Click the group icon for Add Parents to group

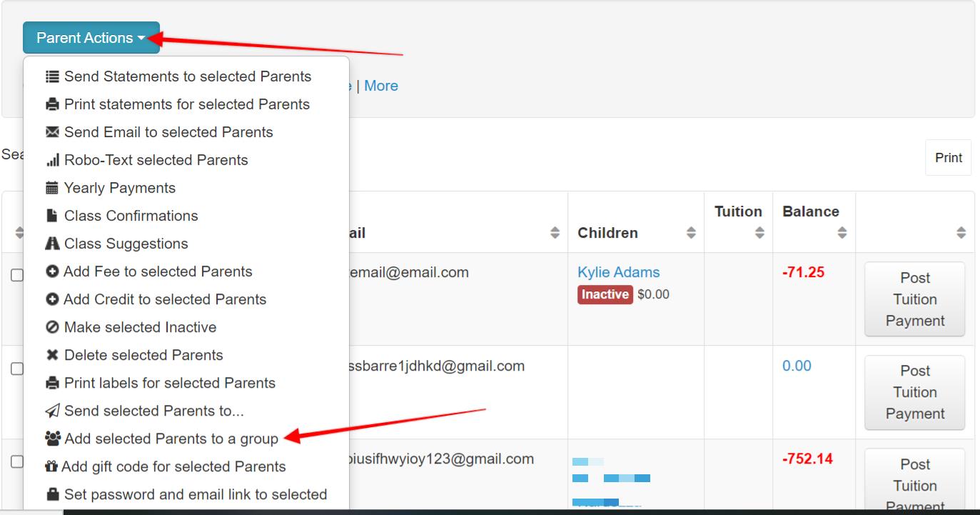click(52, 439)
